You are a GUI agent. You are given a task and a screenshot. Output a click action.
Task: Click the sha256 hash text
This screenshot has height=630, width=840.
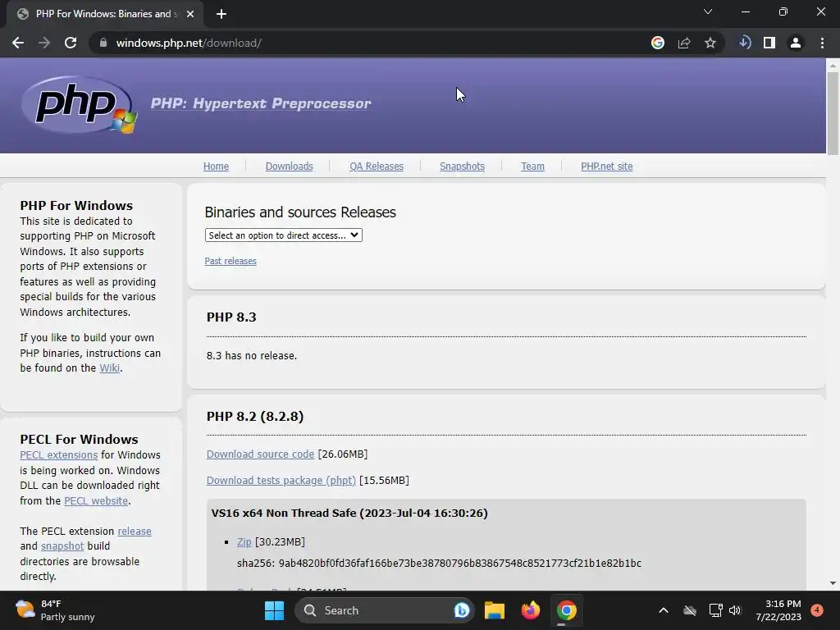pyautogui.click(x=440, y=563)
